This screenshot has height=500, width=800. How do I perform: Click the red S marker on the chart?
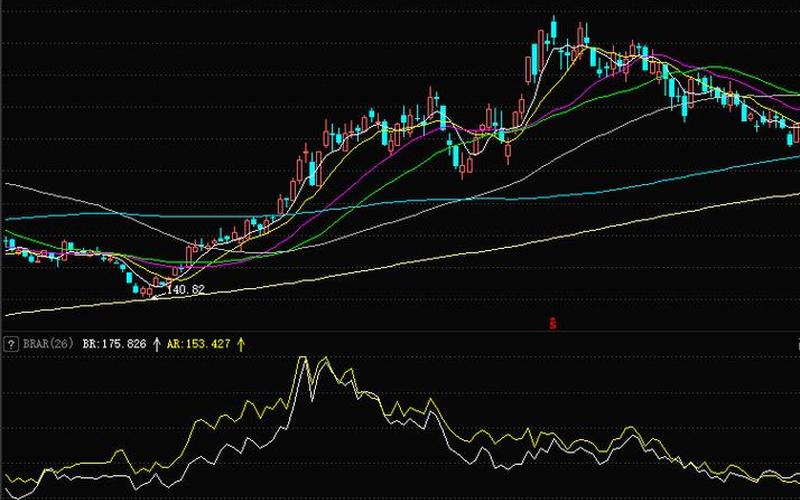click(x=551, y=322)
